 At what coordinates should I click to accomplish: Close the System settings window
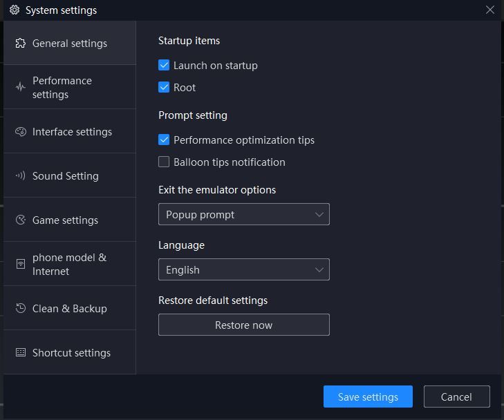[490, 10]
